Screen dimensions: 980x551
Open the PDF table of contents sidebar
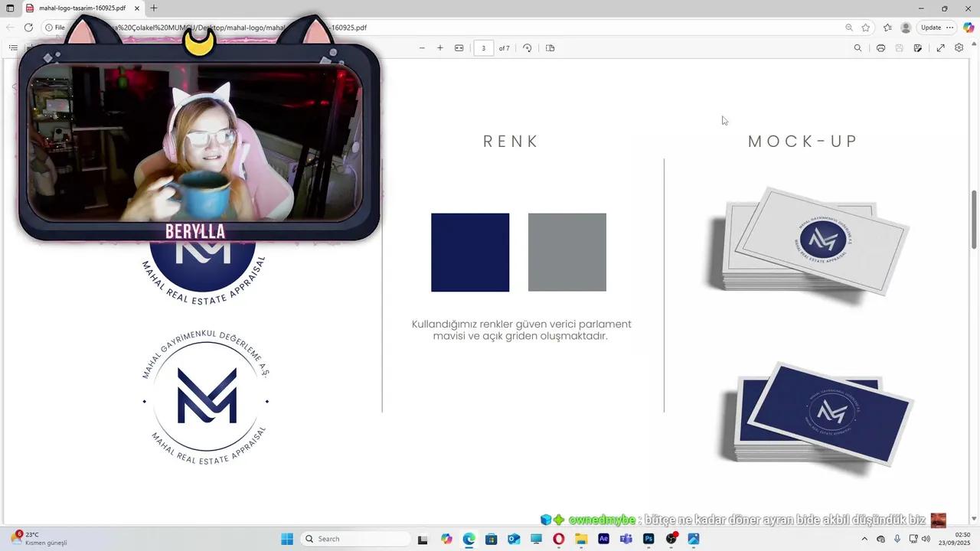tap(13, 48)
